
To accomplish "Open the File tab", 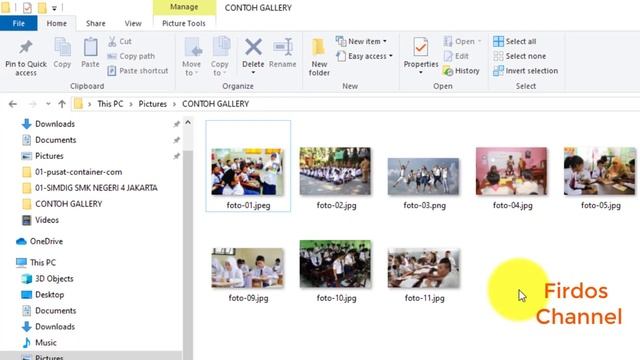I will tap(18, 23).
